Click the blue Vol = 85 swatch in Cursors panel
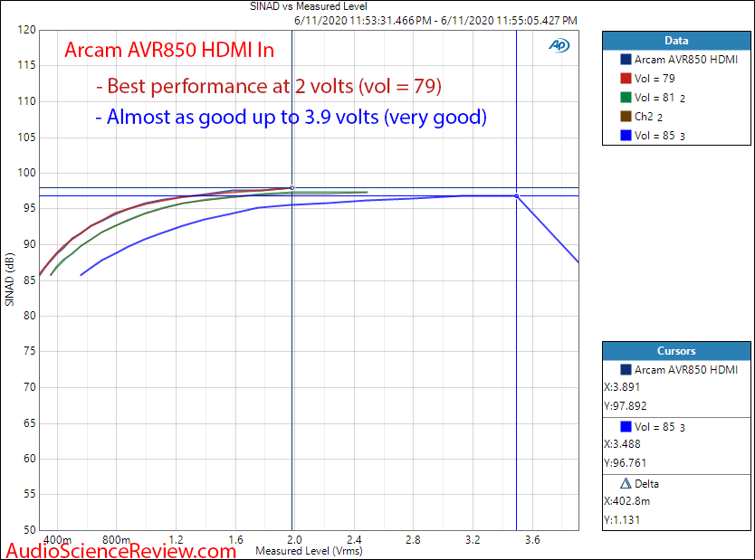This screenshot has height=560, width=755. pyautogui.click(x=626, y=427)
